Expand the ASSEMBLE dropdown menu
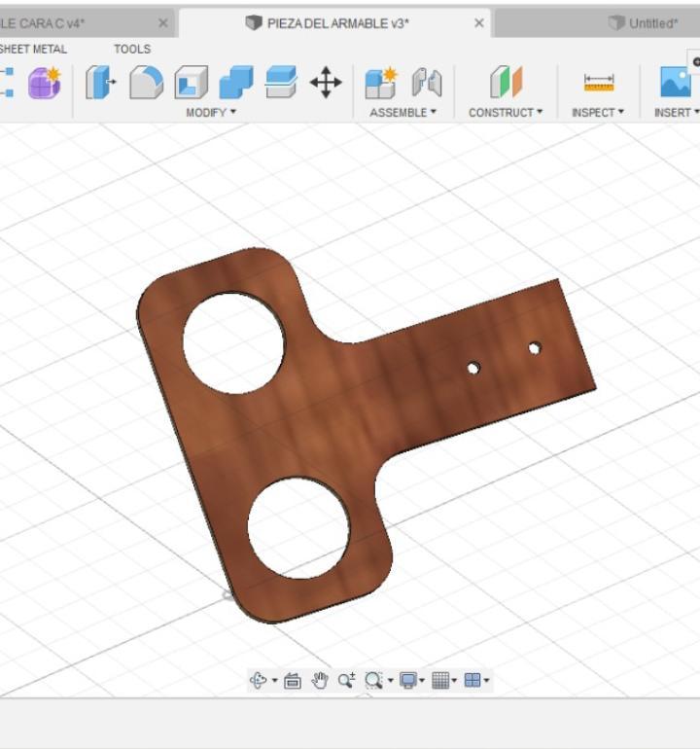The height and width of the screenshot is (749, 700). [403, 112]
